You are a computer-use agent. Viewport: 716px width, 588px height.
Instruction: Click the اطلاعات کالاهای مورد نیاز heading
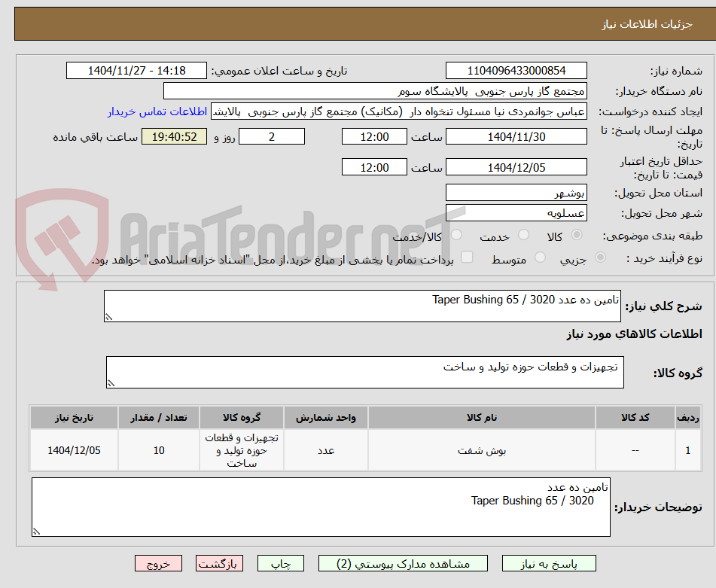pyautogui.click(x=634, y=334)
